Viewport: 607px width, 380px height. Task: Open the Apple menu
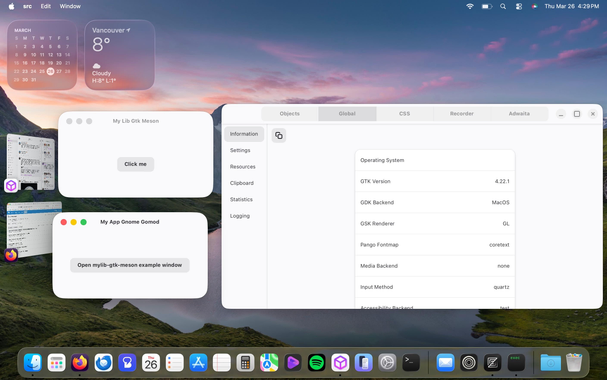[x=12, y=6]
